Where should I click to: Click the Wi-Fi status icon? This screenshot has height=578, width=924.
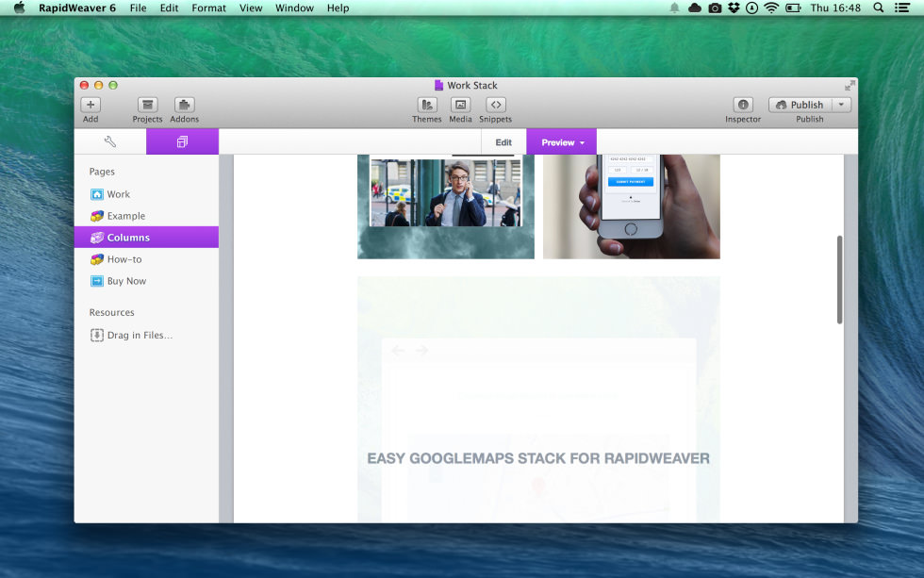pos(771,8)
